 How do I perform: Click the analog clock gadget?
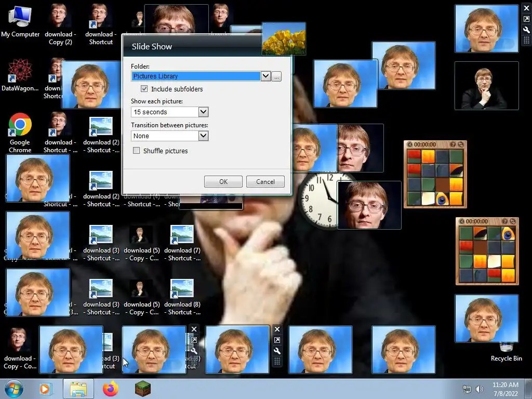(x=318, y=201)
